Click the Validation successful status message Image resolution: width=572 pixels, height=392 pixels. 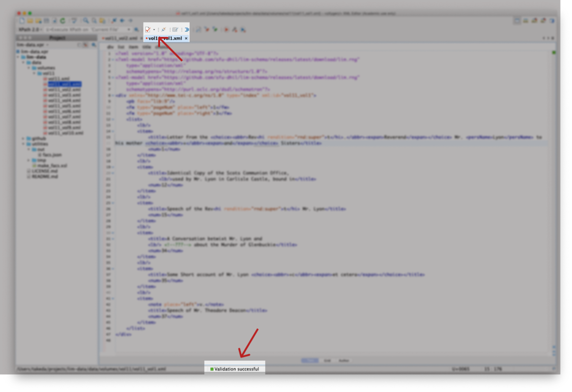pos(236,369)
